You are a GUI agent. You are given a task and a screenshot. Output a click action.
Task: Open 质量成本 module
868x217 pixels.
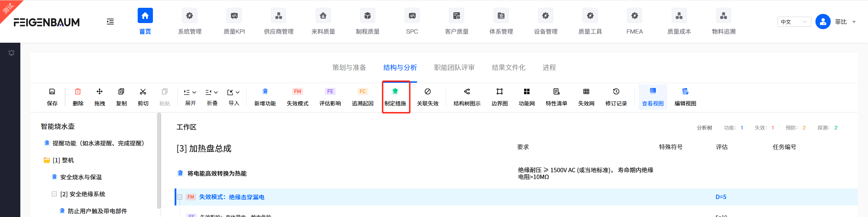click(679, 22)
